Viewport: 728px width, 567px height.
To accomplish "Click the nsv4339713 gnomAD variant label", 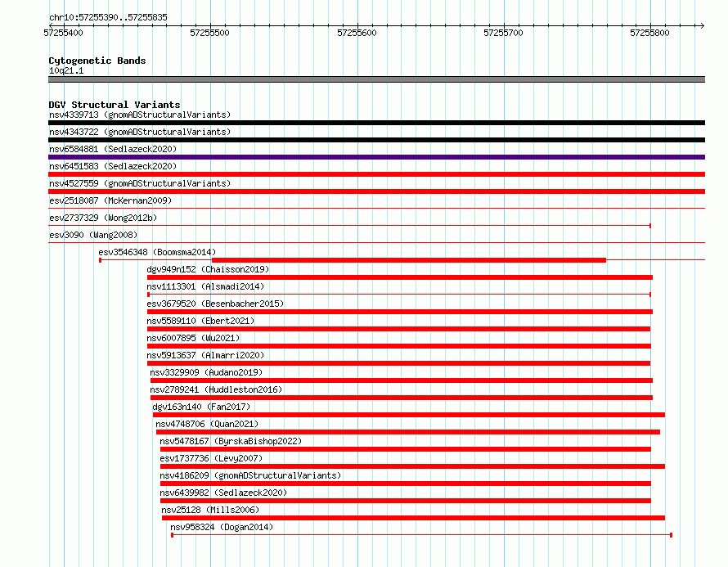I will (x=140, y=115).
